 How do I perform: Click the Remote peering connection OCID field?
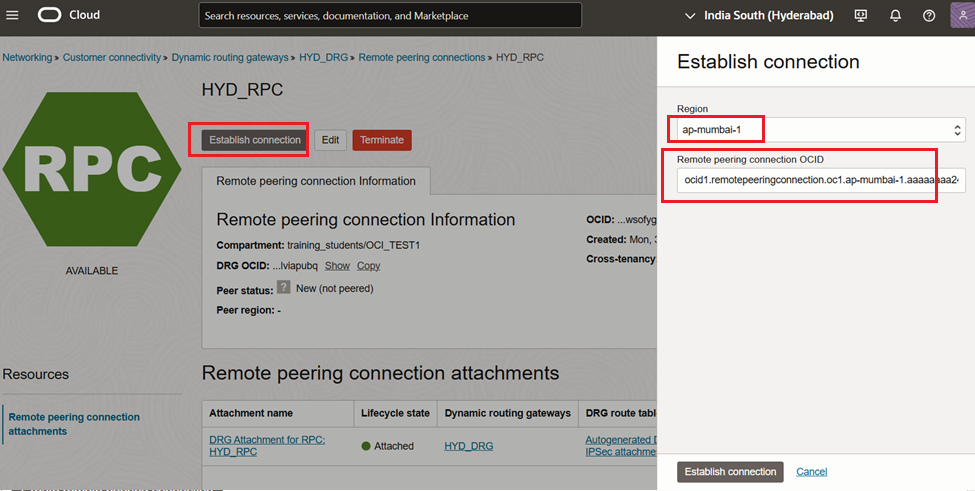(817, 180)
